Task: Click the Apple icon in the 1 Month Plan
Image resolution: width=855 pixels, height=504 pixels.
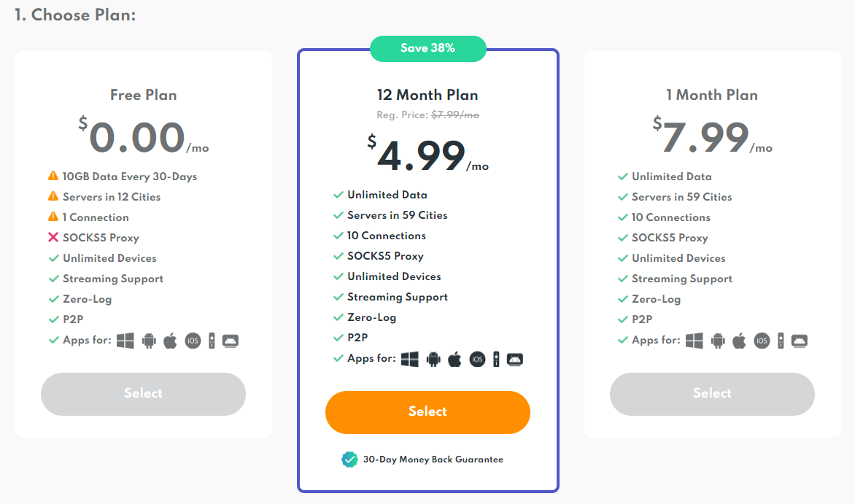Action: tap(739, 341)
